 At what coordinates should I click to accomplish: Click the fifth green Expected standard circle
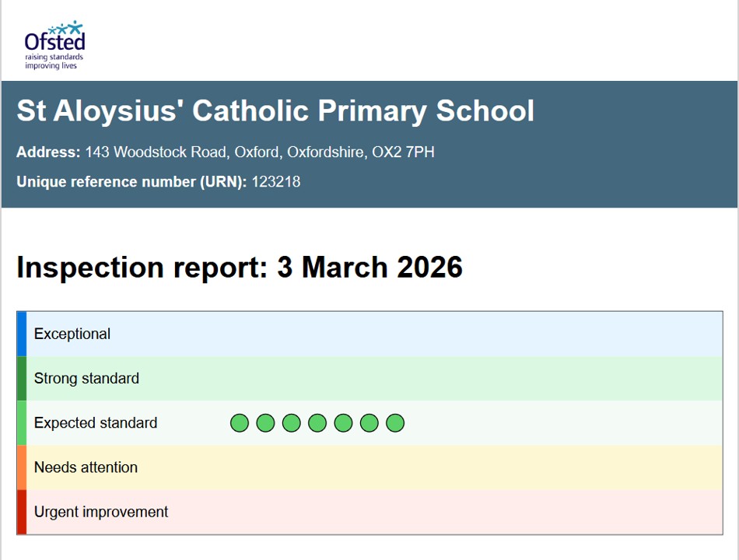(x=343, y=423)
